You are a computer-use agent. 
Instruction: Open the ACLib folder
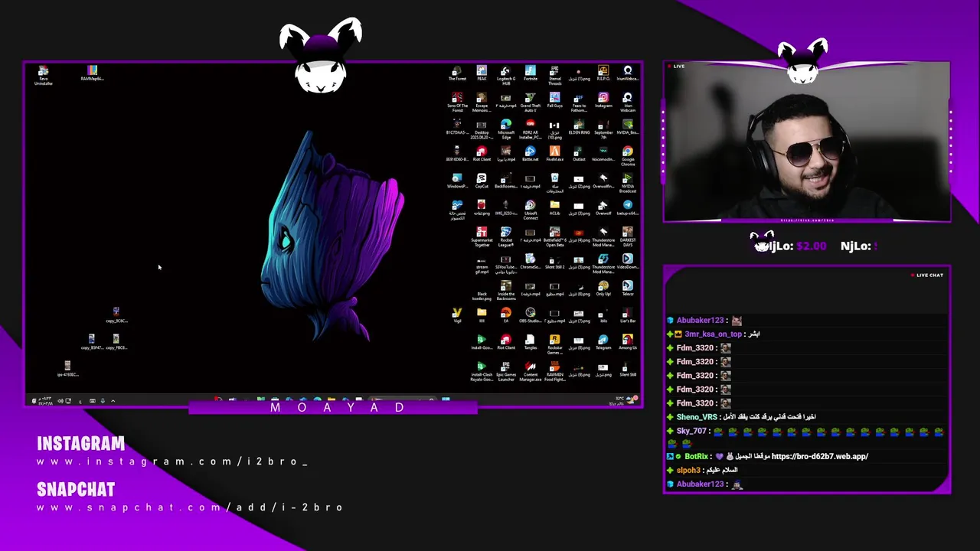click(x=554, y=208)
